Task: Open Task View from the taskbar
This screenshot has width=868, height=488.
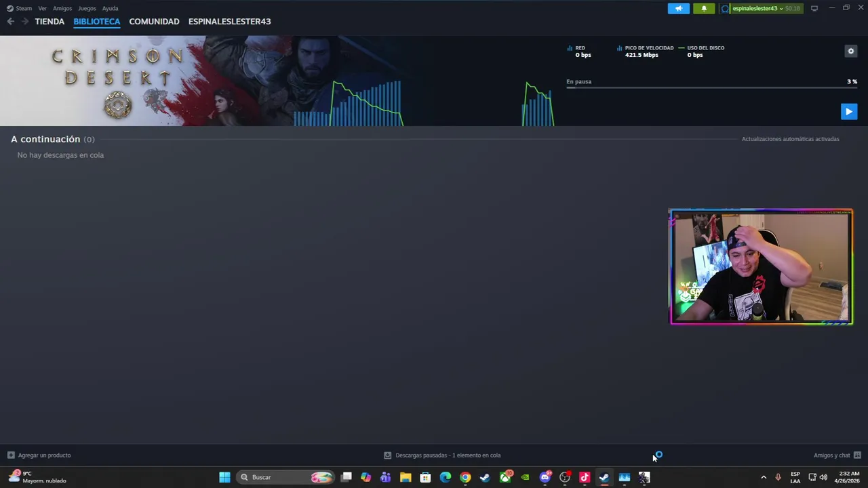Action: pos(347,477)
